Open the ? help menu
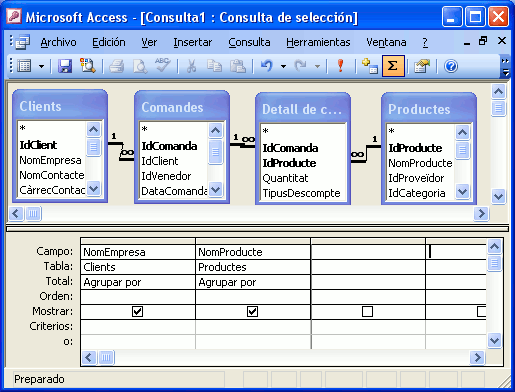This screenshot has height=392, width=515. (425, 42)
